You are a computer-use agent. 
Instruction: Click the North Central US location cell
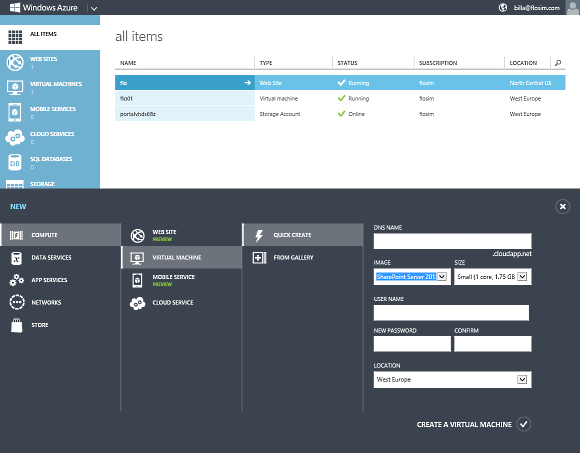pos(530,83)
